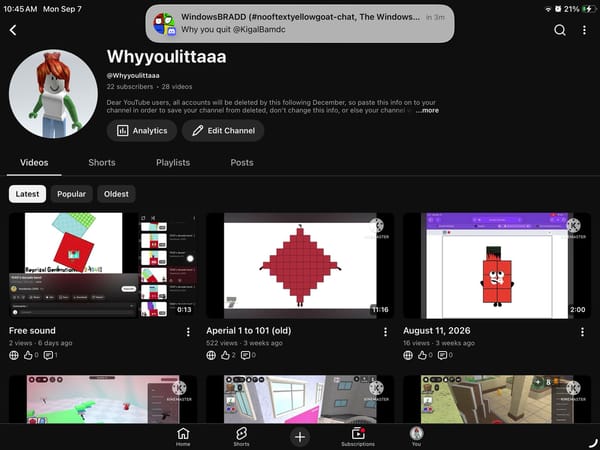Click 522 views · 3 weeks ago text

point(245,343)
